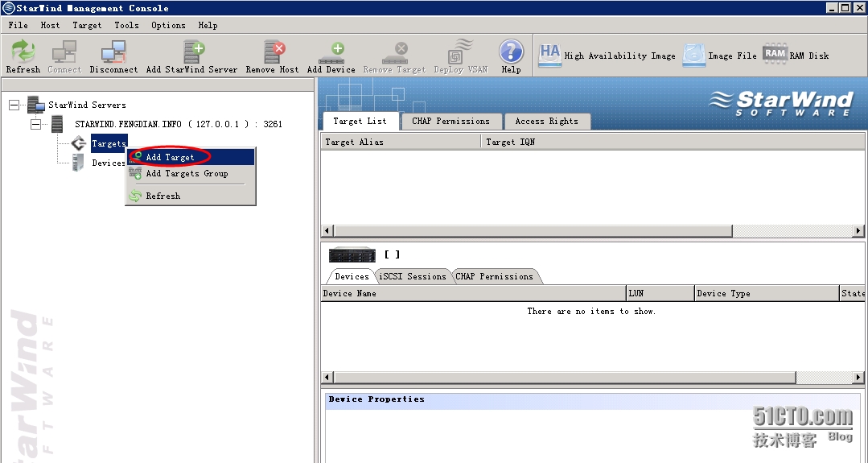Click the StarWind Servers tree icon
The width and height of the screenshot is (868, 463).
[36, 105]
